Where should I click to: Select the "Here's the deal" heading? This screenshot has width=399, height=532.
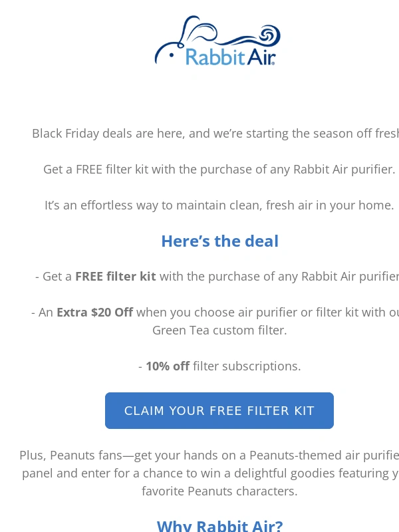click(x=220, y=241)
